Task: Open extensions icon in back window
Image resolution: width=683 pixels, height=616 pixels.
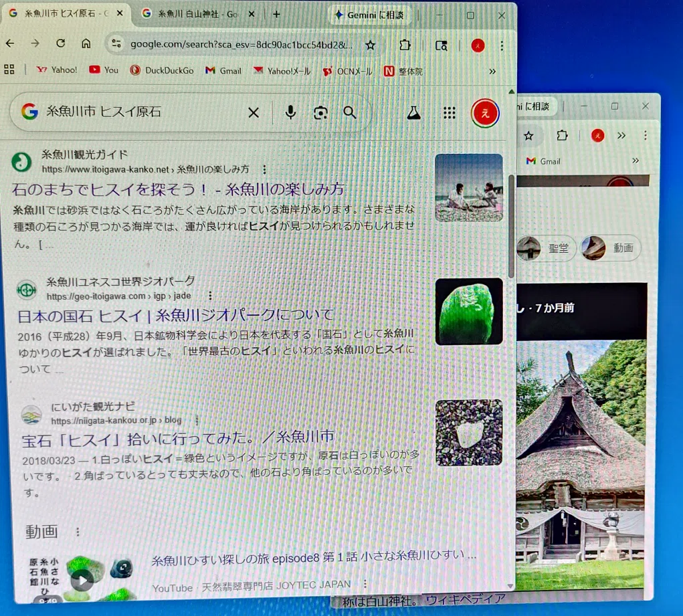Action: pyautogui.click(x=563, y=136)
